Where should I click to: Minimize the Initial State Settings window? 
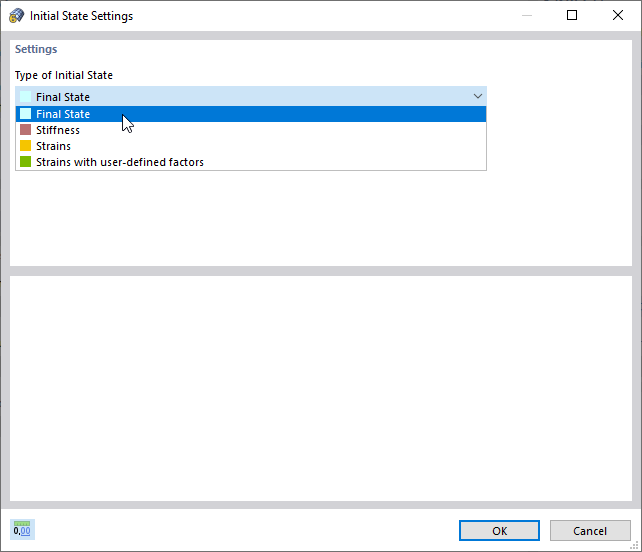click(x=526, y=16)
